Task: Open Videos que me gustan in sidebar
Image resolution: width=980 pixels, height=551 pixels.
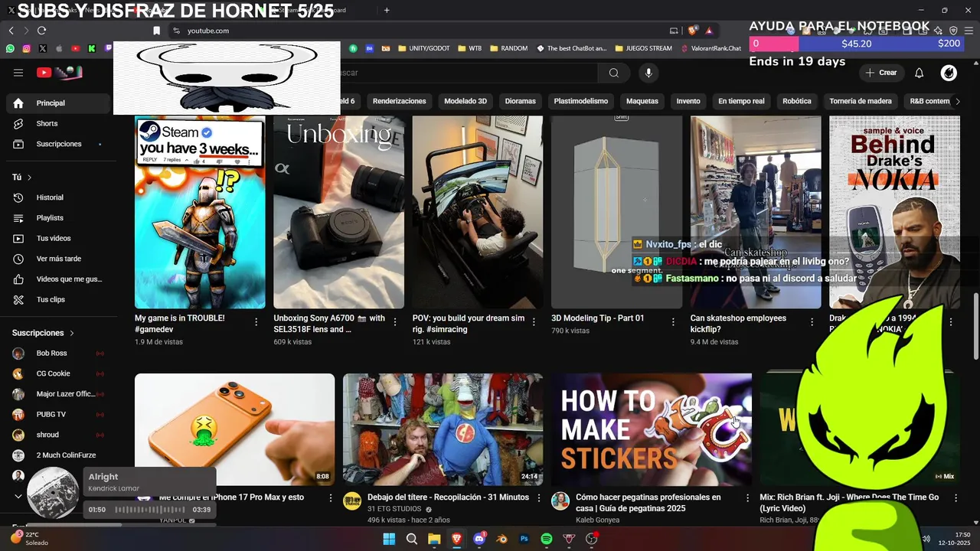Action: coord(59,279)
